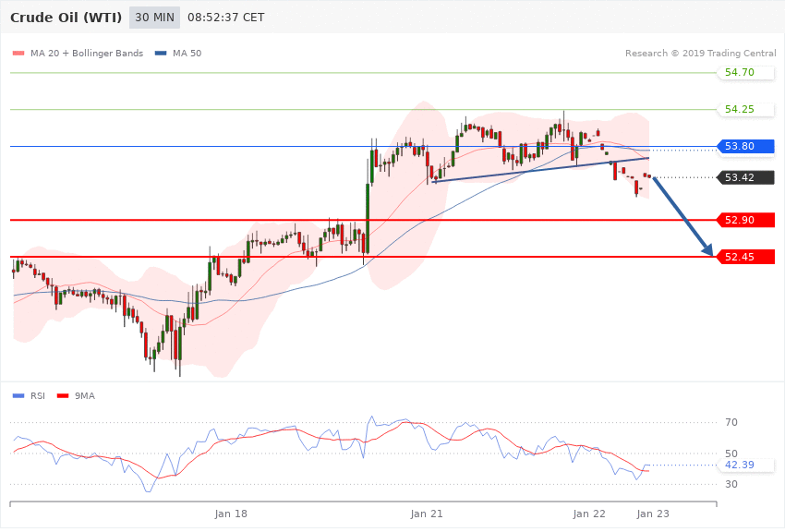The height and width of the screenshot is (532, 785).
Task: Click the Jan 22 date marker
Action: coord(589,514)
